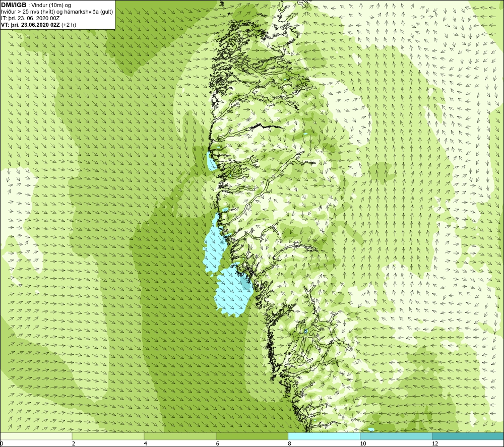Click the scale label '8'
The height and width of the screenshot is (447, 504).
pos(290,444)
